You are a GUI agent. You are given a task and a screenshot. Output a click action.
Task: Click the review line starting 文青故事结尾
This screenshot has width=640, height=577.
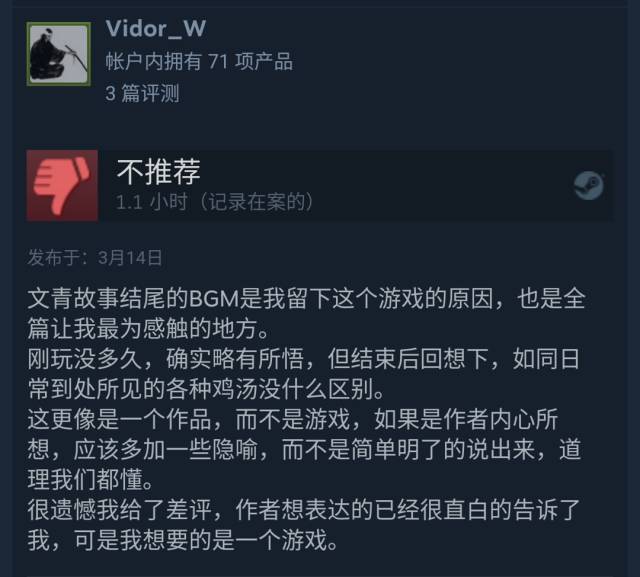[307, 298]
